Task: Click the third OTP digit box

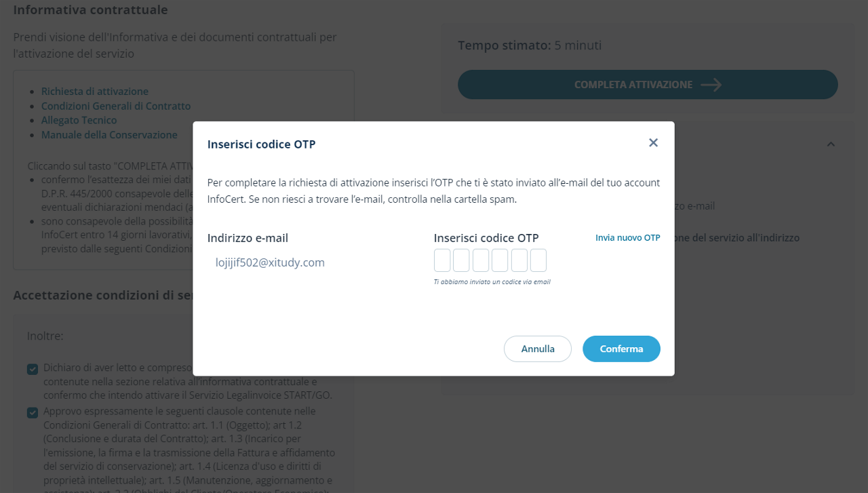Action: (x=481, y=260)
